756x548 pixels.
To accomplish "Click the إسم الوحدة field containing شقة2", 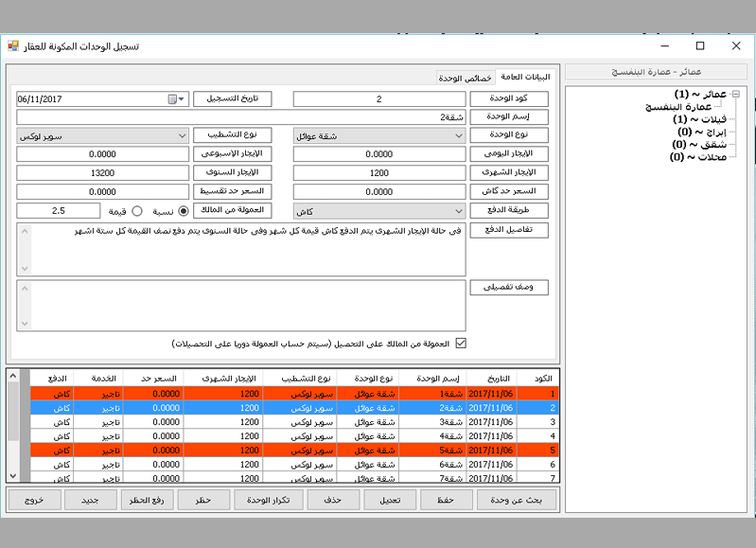I will pos(241,117).
